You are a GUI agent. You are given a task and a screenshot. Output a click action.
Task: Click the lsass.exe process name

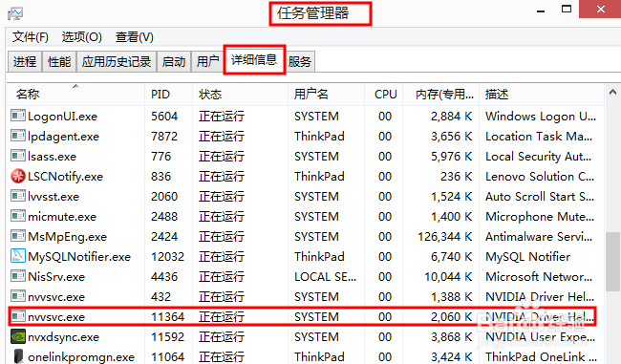point(52,157)
